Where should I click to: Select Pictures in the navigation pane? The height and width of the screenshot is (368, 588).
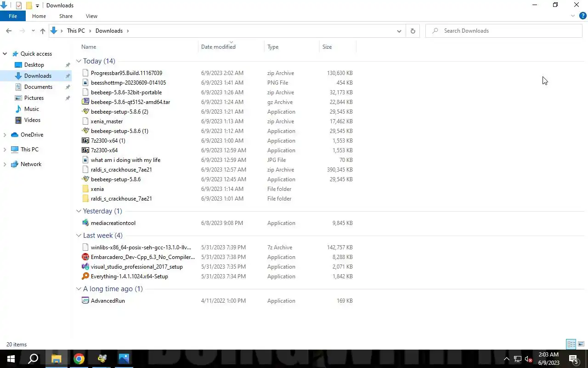pos(34,98)
